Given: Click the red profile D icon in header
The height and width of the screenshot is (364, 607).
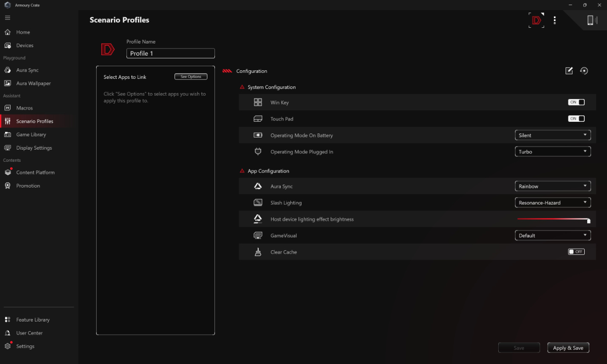Looking at the screenshot, I should tap(537, 20).
